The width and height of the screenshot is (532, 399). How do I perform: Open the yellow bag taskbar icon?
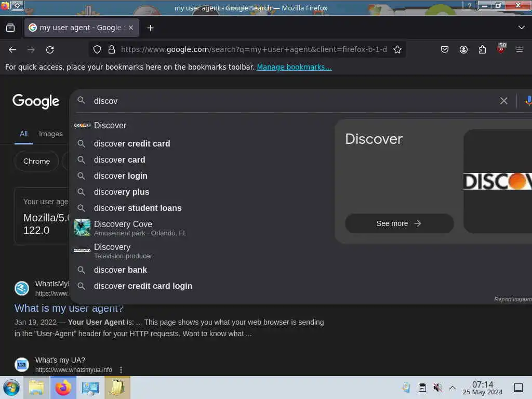click(117, 388)
